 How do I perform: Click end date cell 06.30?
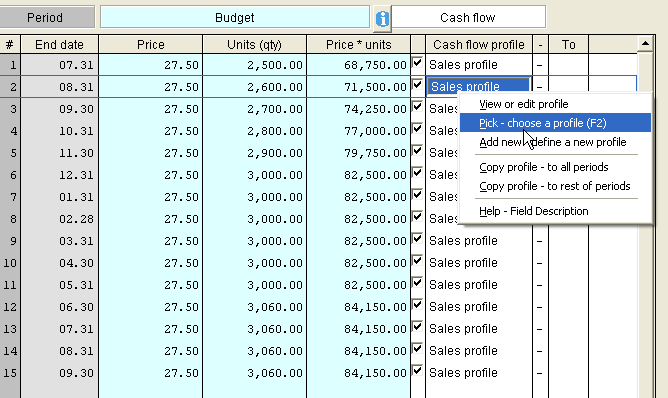60,307
